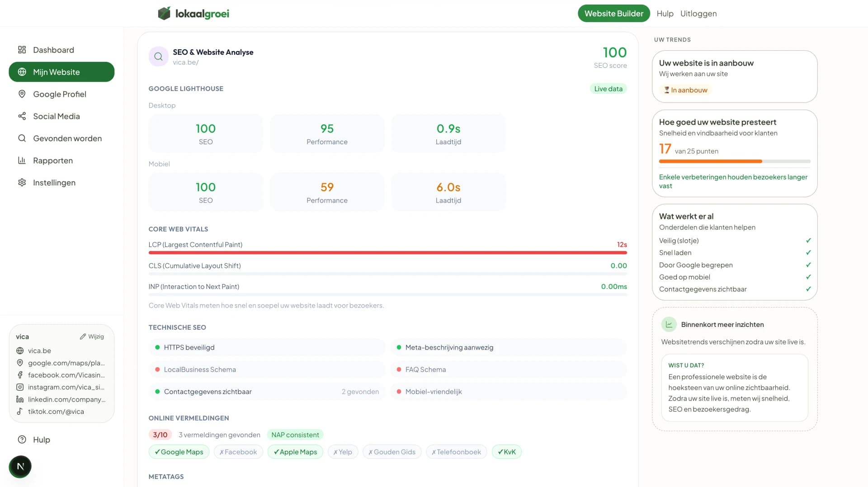Click the Instagram icon in the vica card
Viewport: 868px width, 487px height.
click(20, 388)
